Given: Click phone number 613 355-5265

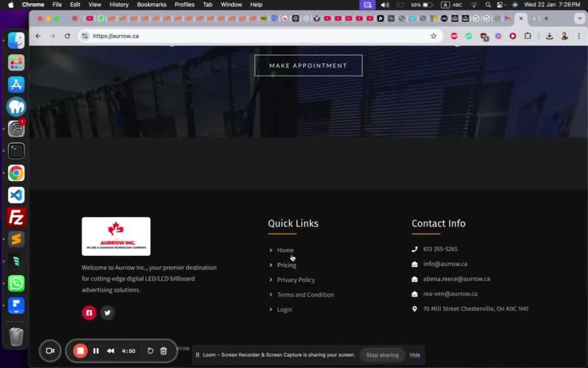Looking at the screenshot, I should [x=440, y=249].
